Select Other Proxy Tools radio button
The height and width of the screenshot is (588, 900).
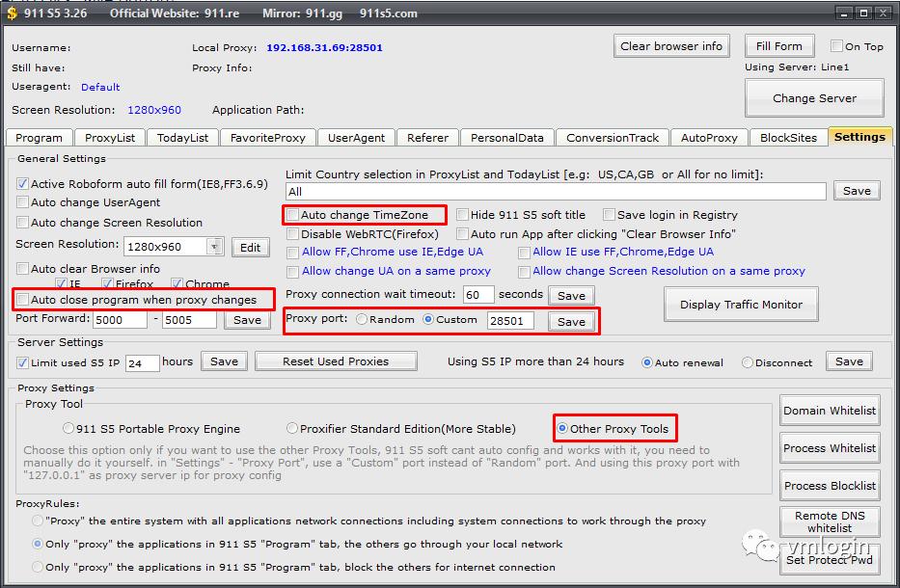coord(561,429)
